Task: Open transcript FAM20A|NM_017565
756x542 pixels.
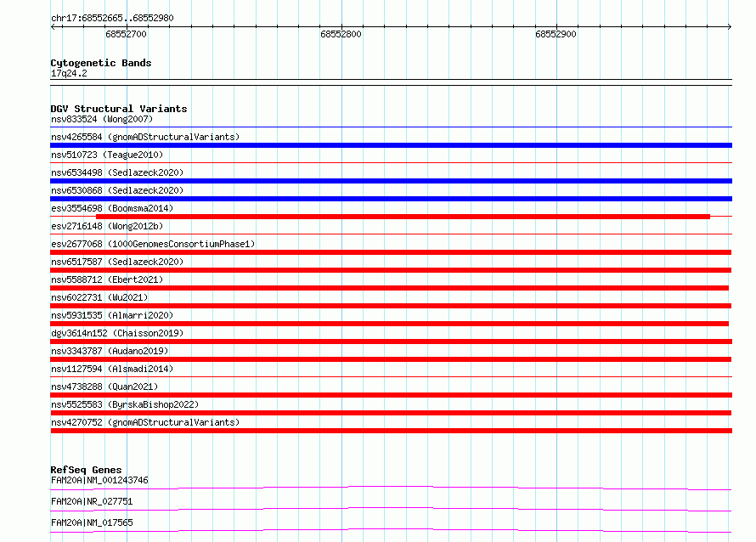Action: click(92, 522)
